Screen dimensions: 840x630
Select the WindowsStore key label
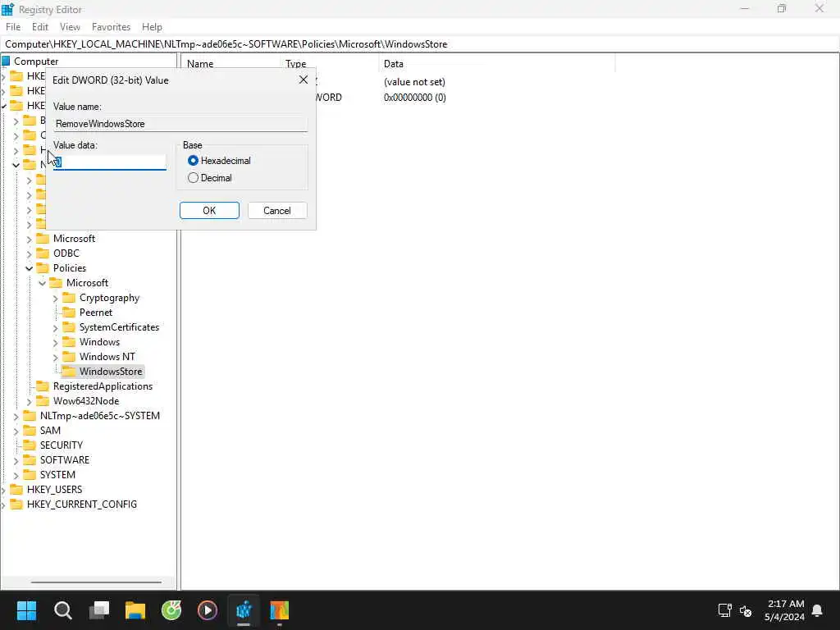111,372
